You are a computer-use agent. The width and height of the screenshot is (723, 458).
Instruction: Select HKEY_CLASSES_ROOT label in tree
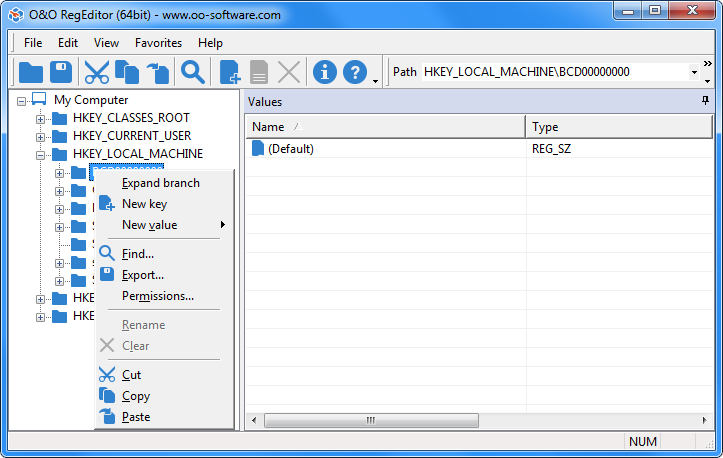[131, 118]
